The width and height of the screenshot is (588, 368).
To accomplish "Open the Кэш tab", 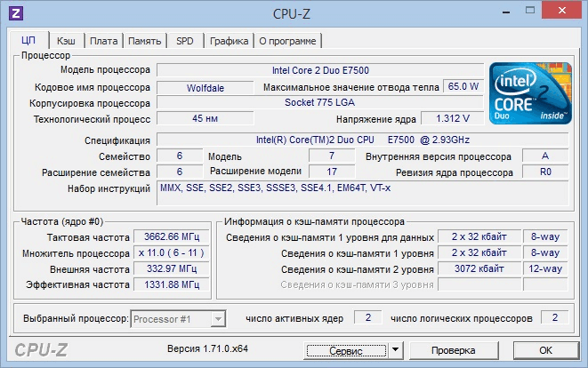I will 66,40.
